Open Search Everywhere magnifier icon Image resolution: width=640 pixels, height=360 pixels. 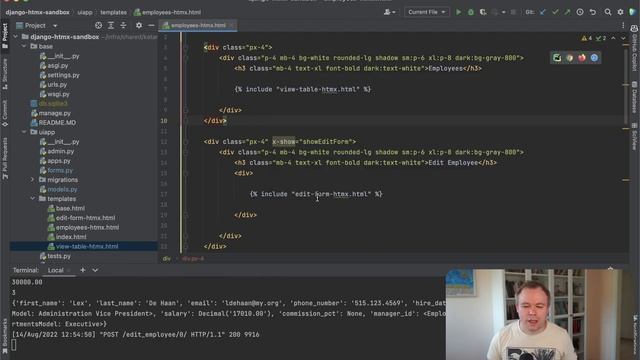click(608, 12)
